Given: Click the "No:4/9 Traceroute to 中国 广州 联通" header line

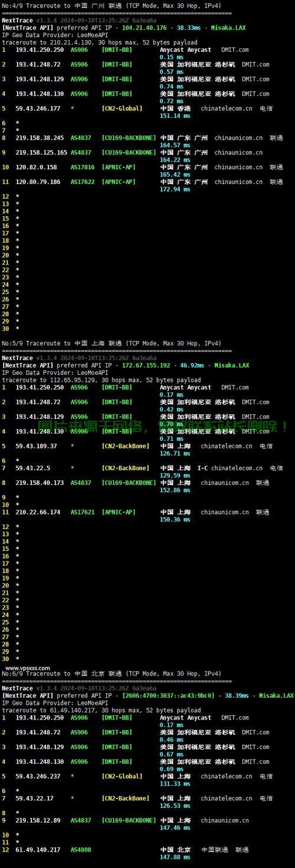Looking at the screenshot, I should 111,6.
